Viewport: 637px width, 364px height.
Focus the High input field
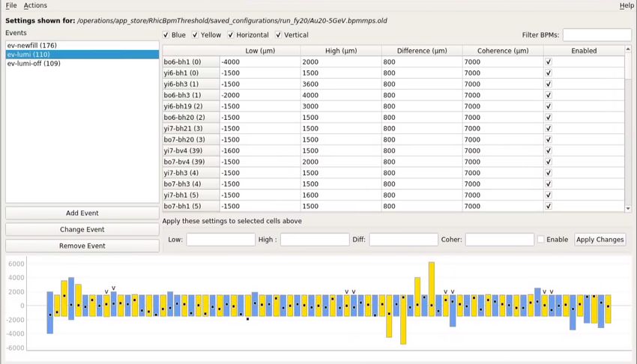[315, 240]
